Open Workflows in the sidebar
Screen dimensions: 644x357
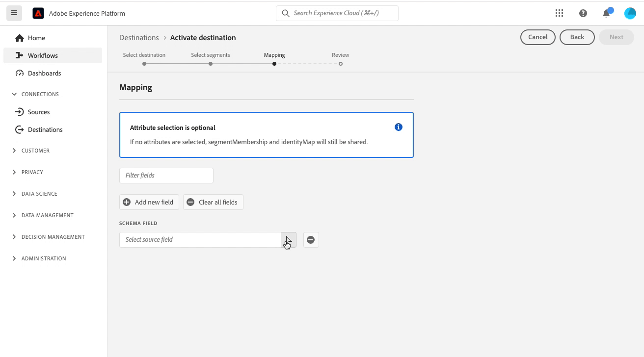[43, 55]
